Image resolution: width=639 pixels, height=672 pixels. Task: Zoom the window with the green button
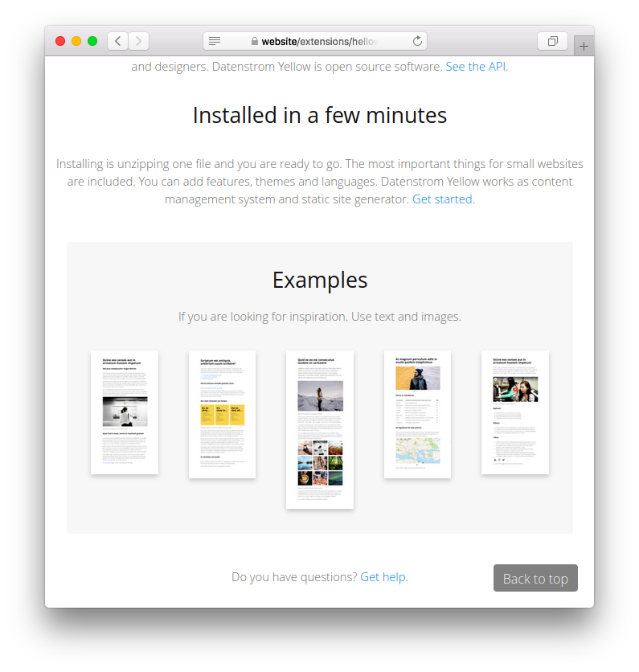tap(92, 41)
